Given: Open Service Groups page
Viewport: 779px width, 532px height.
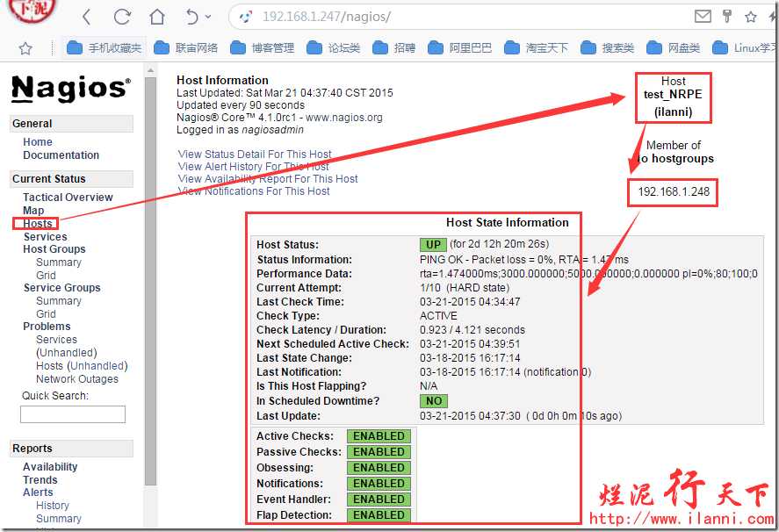Looking at the screenshot, I should (61, 288).
